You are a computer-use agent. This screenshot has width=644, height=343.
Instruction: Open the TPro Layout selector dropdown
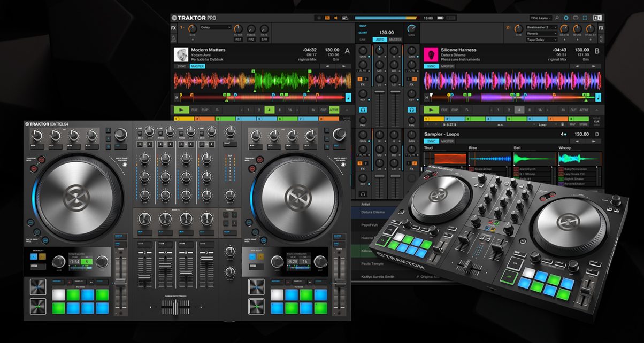click(540, 18)
